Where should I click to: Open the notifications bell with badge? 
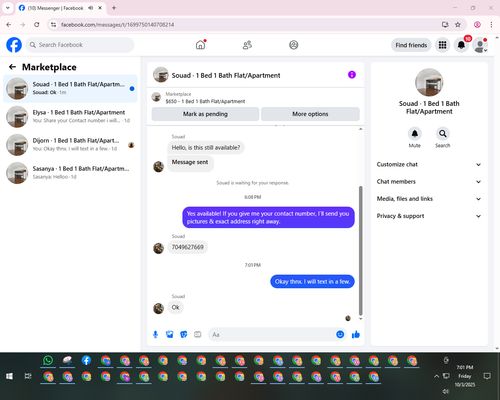coord(461,45)
